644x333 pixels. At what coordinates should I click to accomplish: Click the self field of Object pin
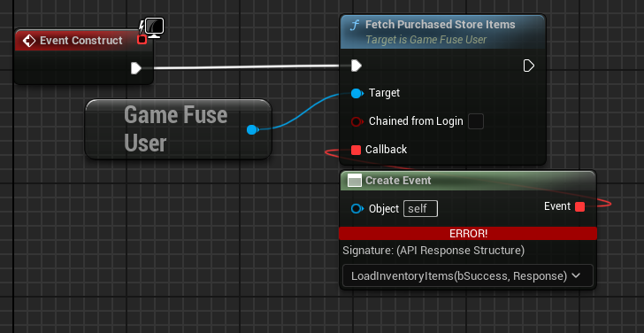pyautogui.click(x=420, y=209)
